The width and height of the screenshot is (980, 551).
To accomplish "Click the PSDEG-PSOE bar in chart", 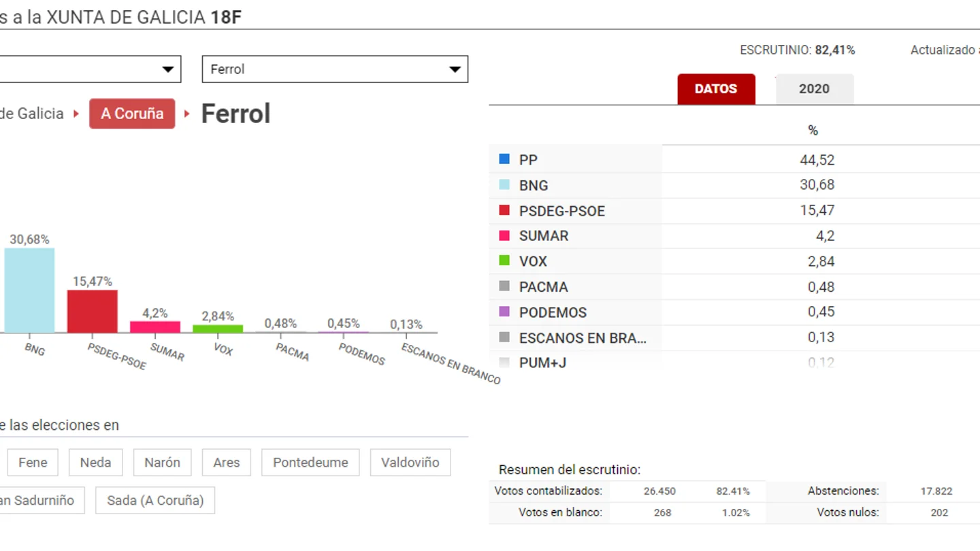I will tap(92, 312).
